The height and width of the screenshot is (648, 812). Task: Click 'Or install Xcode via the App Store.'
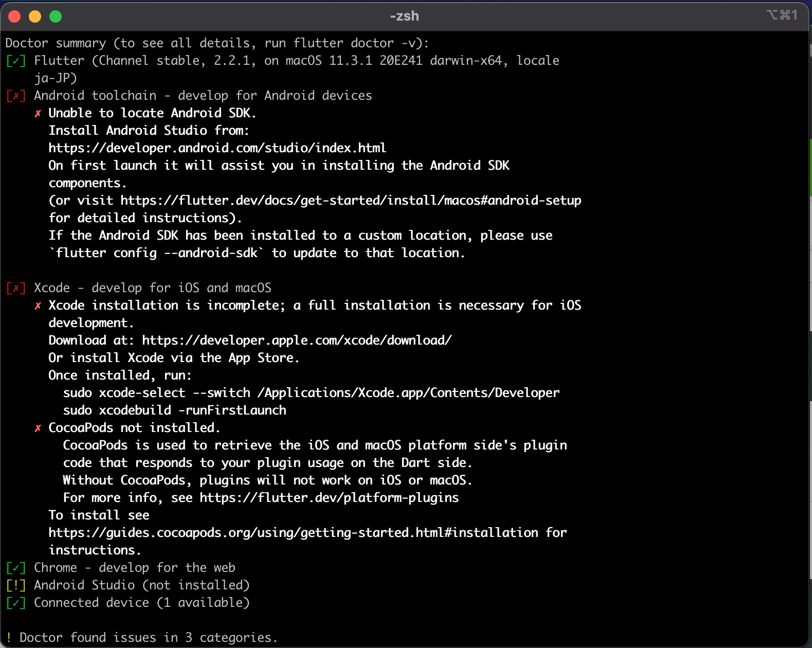point(174,358)
